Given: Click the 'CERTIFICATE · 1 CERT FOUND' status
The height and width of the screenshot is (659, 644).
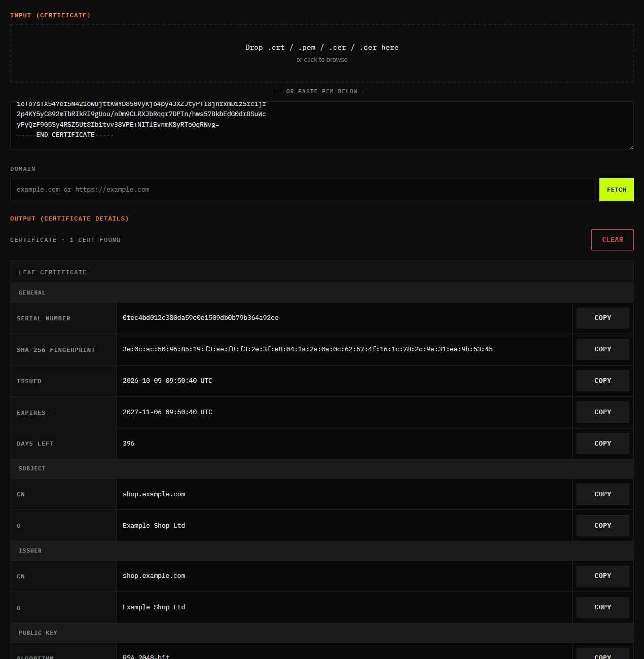Looking at the screenshot, I should click(65, 240).
